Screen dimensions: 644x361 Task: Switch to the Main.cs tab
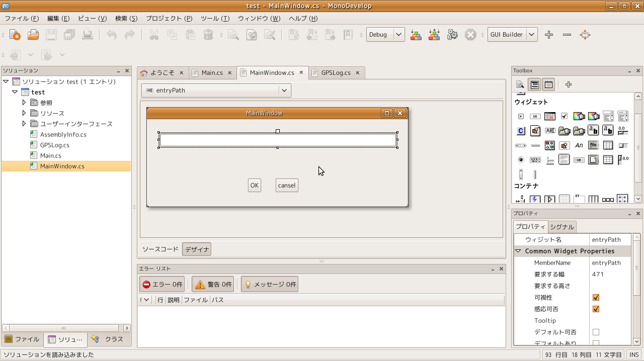pos(212,73)
